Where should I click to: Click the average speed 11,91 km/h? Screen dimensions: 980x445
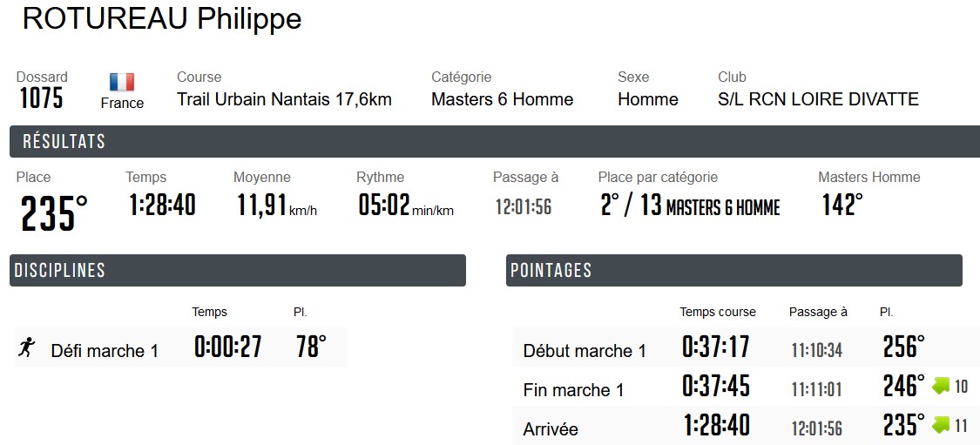(x=274, y=206)
